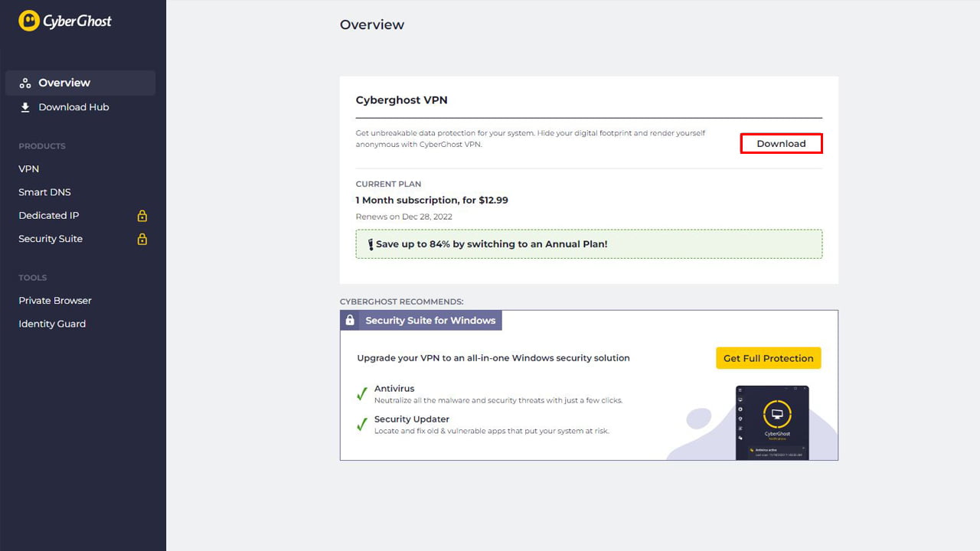This screenshot has width=980, height=551.
Task: Open Smart DNS from the sidebar
Action: pos(44,192)
